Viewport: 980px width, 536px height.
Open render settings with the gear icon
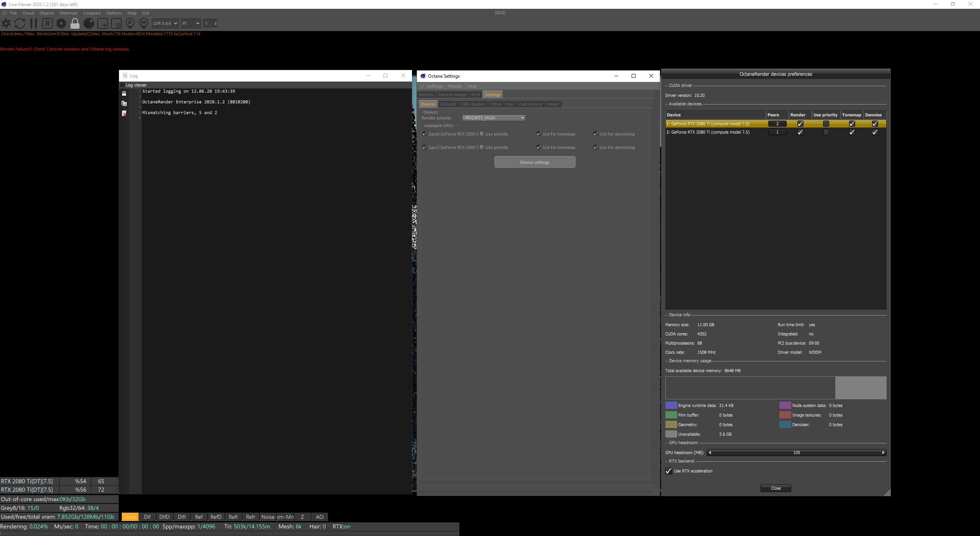(x=61, y=23)
